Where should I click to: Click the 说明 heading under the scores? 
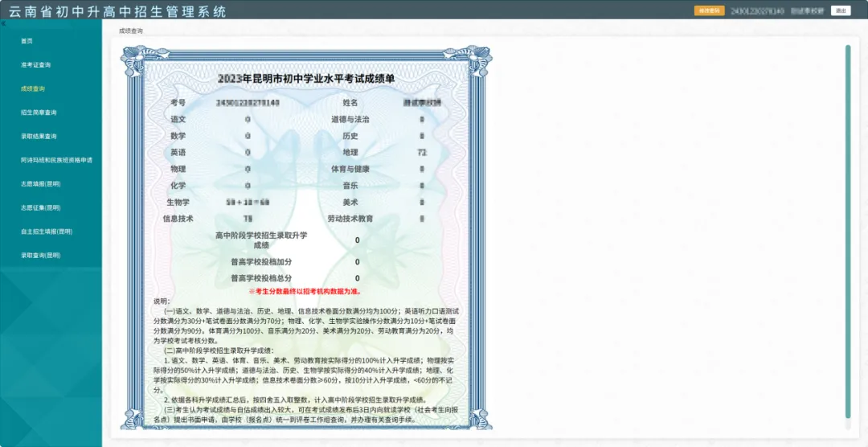pos(162,301)
